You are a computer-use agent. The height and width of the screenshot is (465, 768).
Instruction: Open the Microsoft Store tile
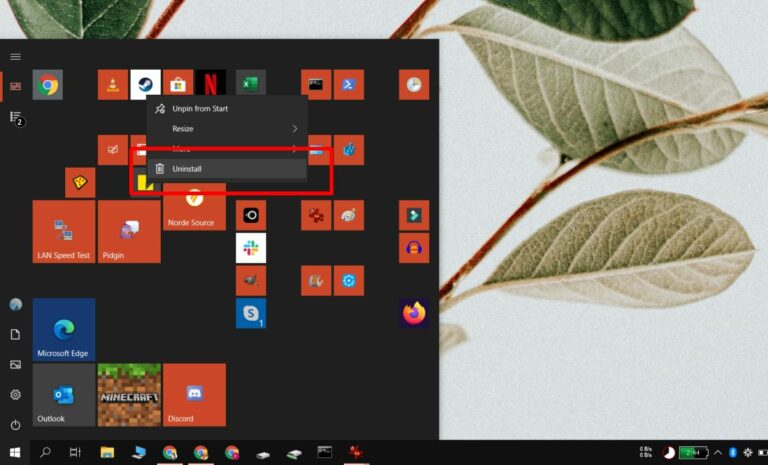click(178, 85)
